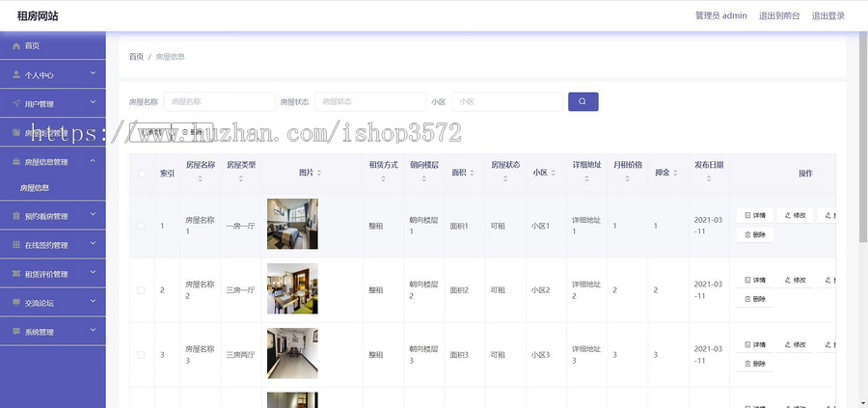Click the magnifier search button
Image resolution: width=868 pixels, height=408 pixels.
pos(583,102)
